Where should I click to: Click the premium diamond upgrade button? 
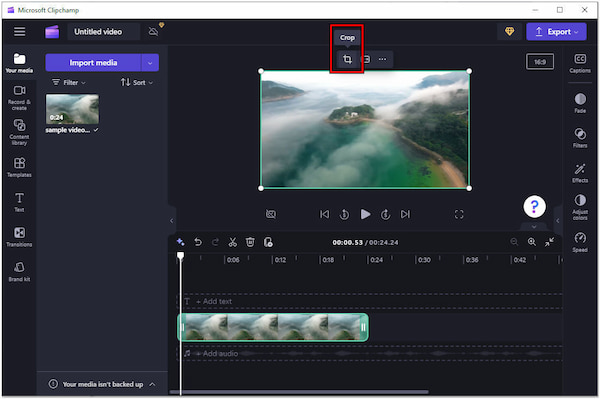pos(509,31)
